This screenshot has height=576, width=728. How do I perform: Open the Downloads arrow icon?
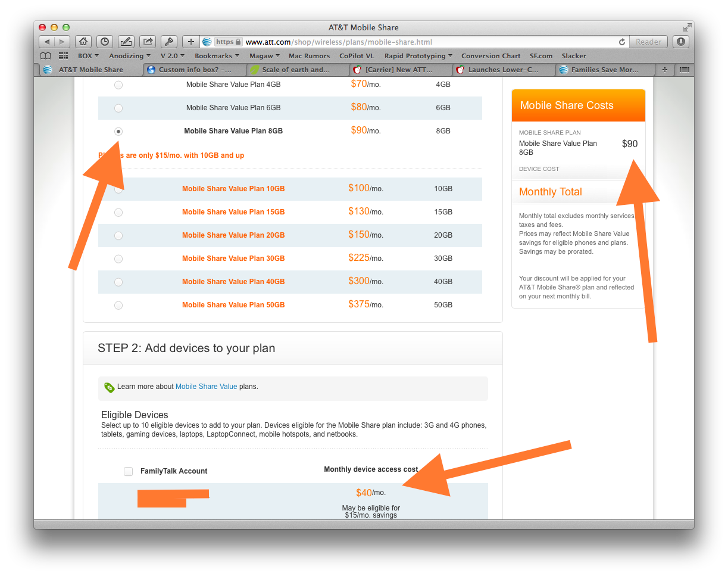click(x=681, y=42)
